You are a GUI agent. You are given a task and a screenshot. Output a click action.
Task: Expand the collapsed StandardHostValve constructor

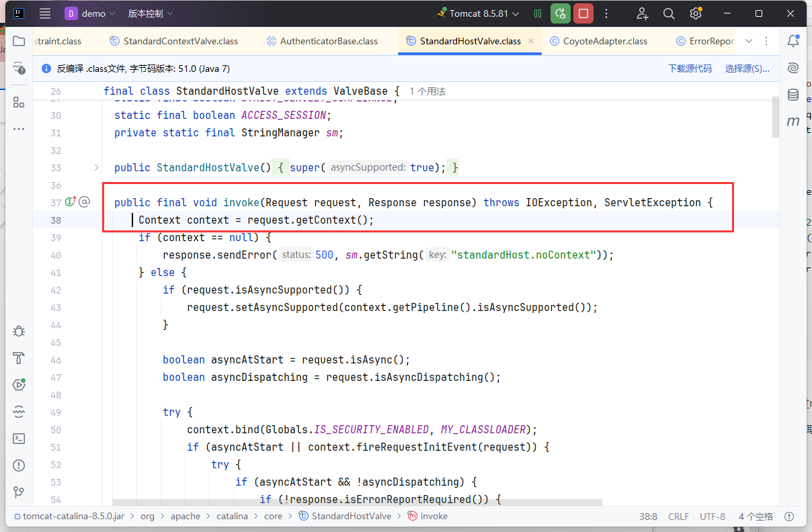tap(96, 167)
